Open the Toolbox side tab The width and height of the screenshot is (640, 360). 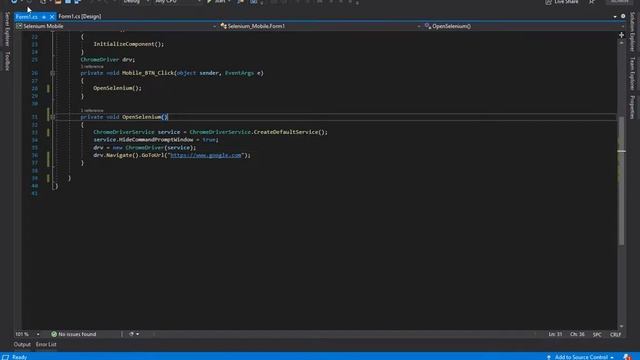tap(7, 61)
